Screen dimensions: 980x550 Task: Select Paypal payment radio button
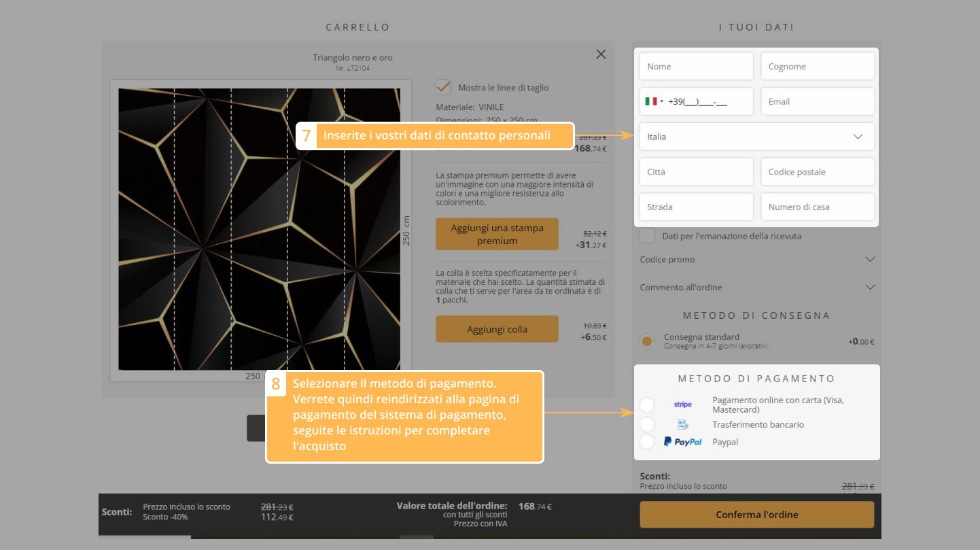click(x=647, y=442)
